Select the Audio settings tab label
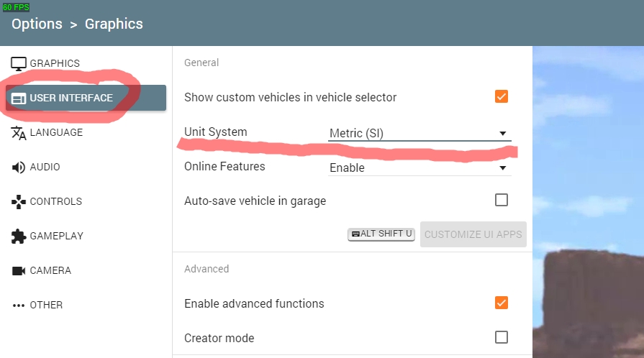 coord(45,167)
